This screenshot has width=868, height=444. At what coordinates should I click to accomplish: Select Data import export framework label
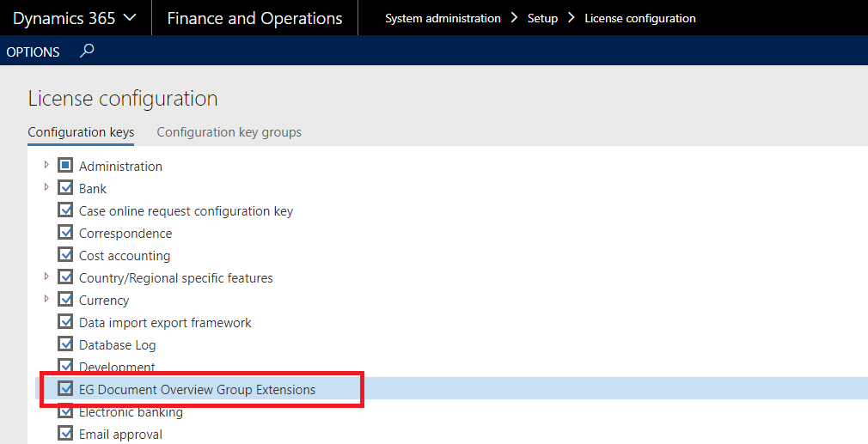pos(165,322)
